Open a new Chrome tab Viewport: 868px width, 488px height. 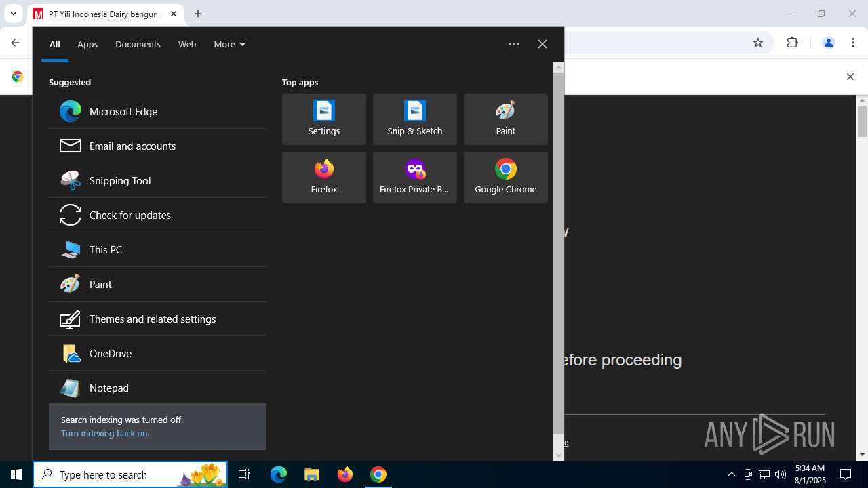(x=198, y=14)
